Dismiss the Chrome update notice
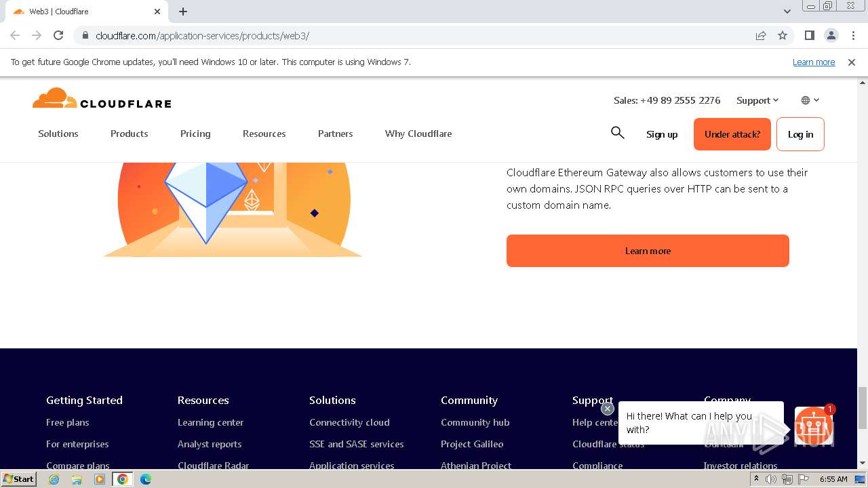868x488 pixels. tap(852, 62)
